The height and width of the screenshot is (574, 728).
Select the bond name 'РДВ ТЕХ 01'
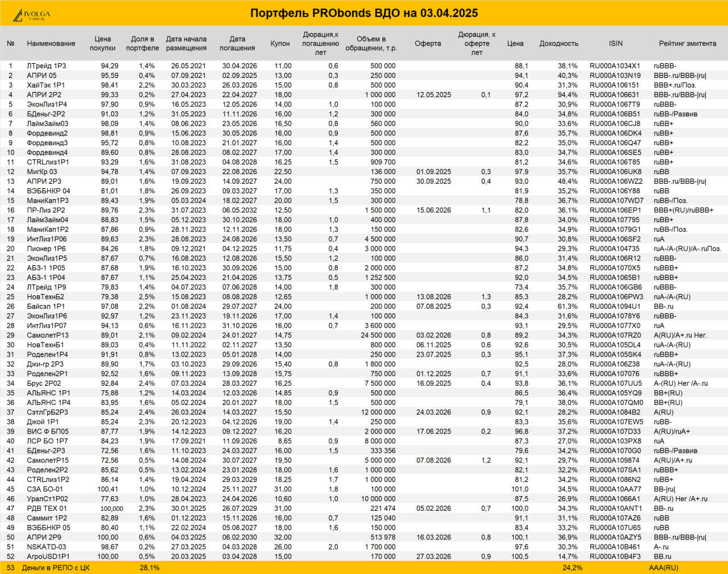click(x=47, y=509)
